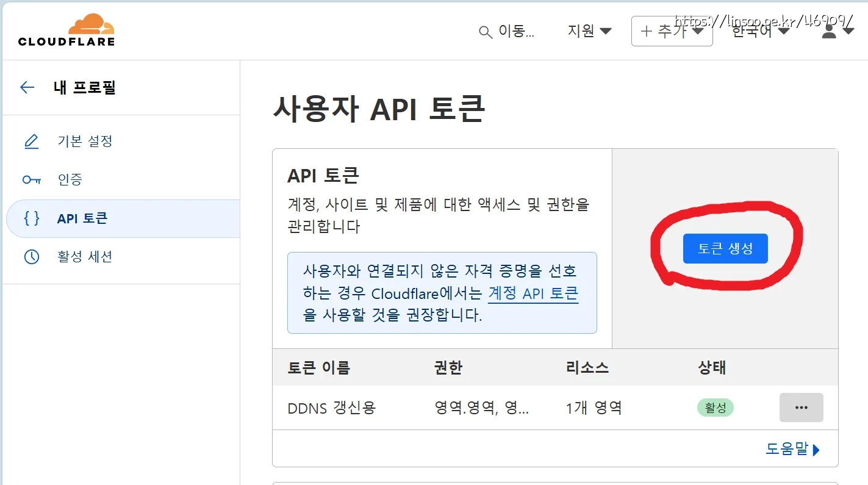868x485 pixels.
Task: Click the 권한 column header
Action: pyautogui.click(x=448, y=368)
